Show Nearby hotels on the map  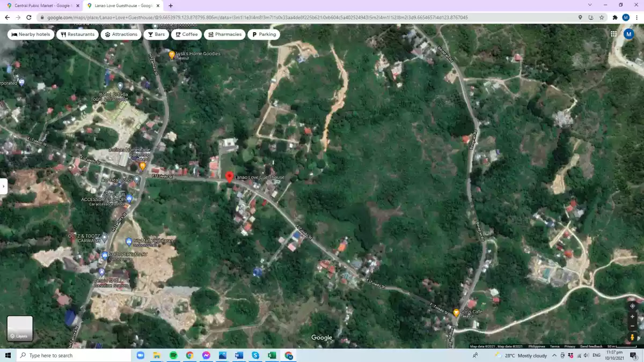(31, 34)
